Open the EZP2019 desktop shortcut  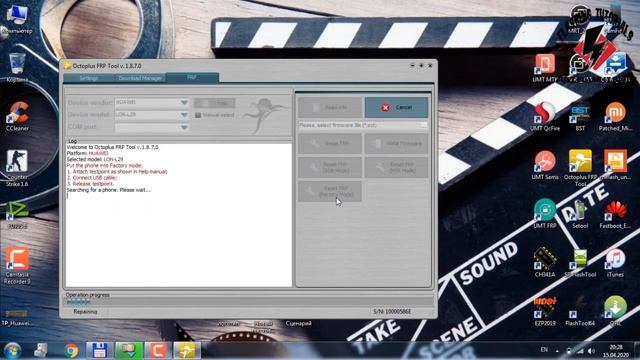click(x=545, y=311)
